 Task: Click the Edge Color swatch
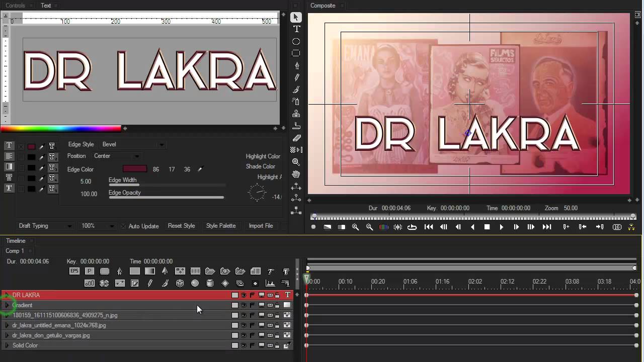[x=135, y=169]
